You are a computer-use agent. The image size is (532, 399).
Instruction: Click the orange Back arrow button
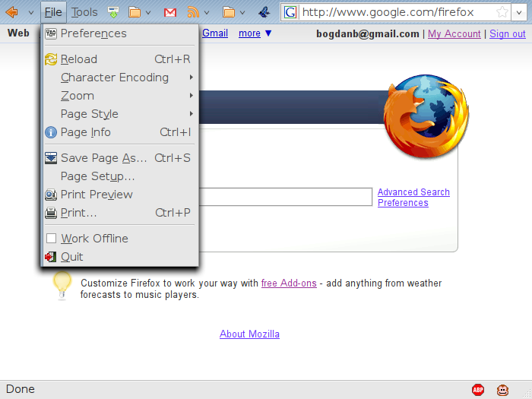(12, 13)
